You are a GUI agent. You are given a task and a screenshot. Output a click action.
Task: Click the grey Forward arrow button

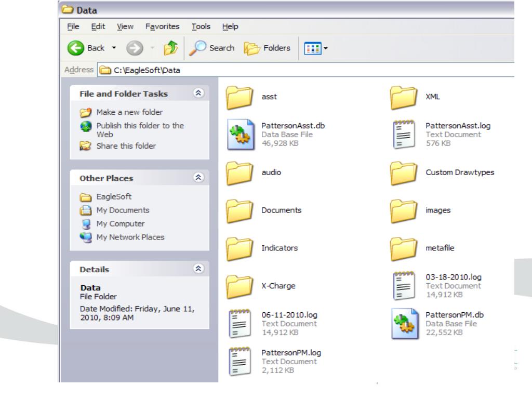(135, 48)
